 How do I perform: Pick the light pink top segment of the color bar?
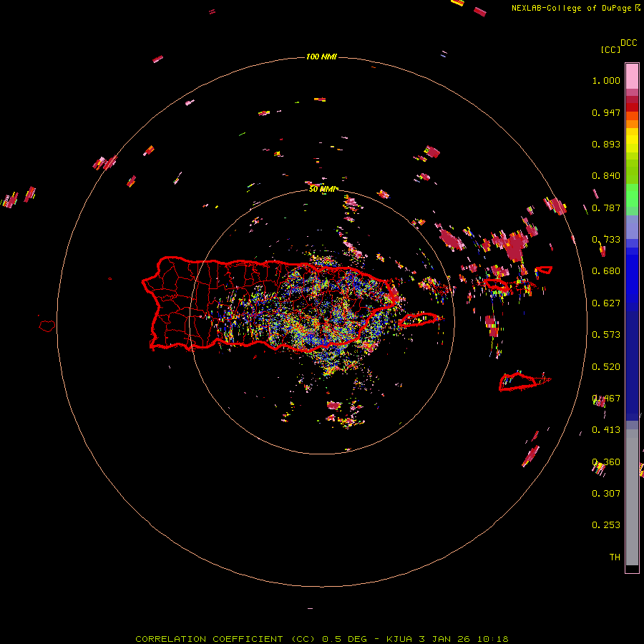coord(632,76)
